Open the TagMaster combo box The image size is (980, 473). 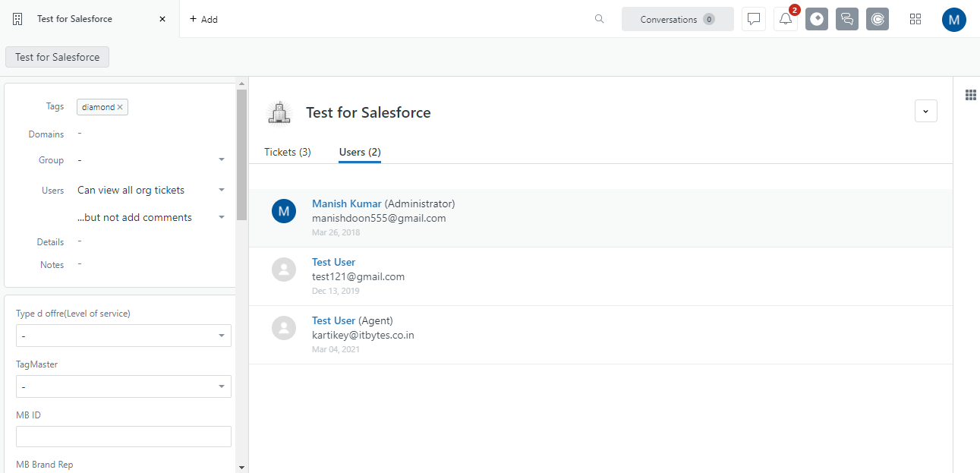(124, 386)
